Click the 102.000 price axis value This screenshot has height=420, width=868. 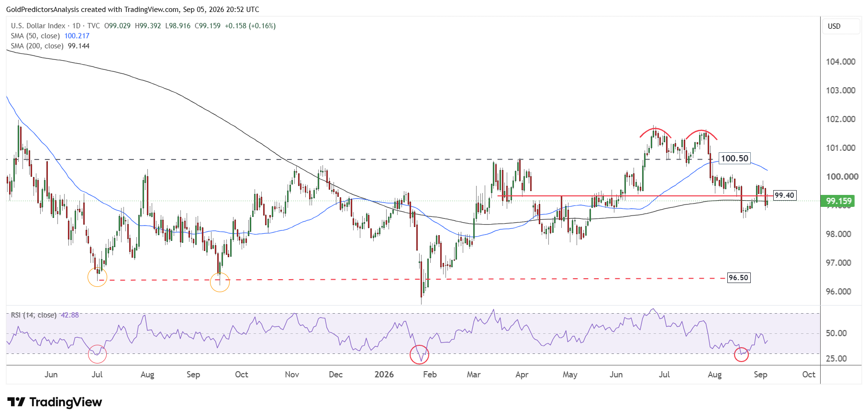click(x=841, y=119)
